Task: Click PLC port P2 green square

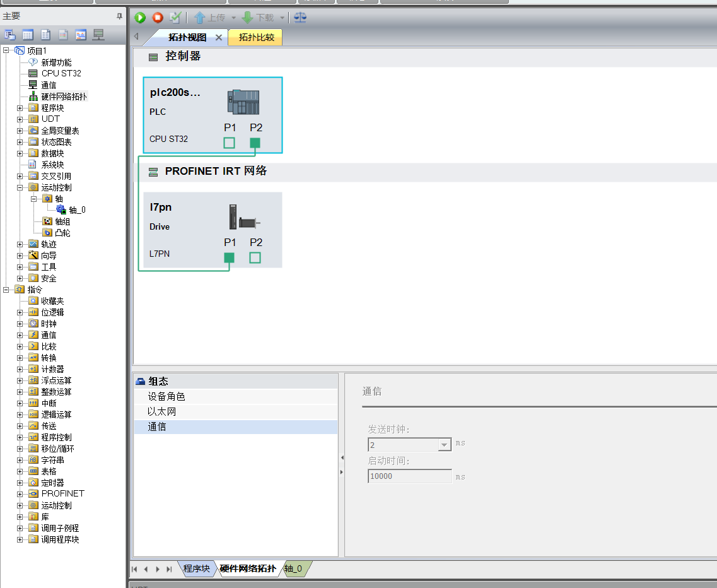Action: [255, 143]
